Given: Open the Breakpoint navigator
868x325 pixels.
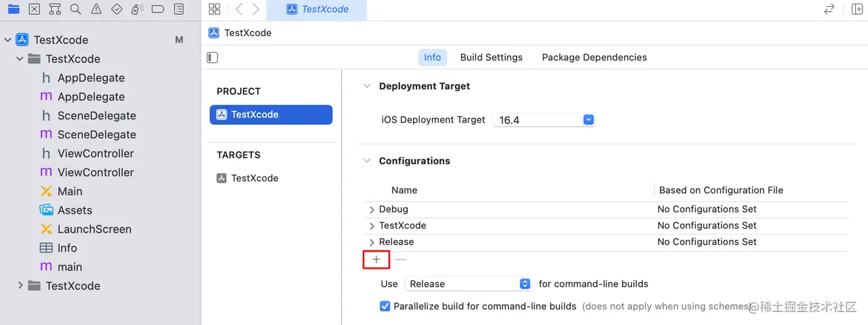Looking at the screenshot, I should 158,9.
